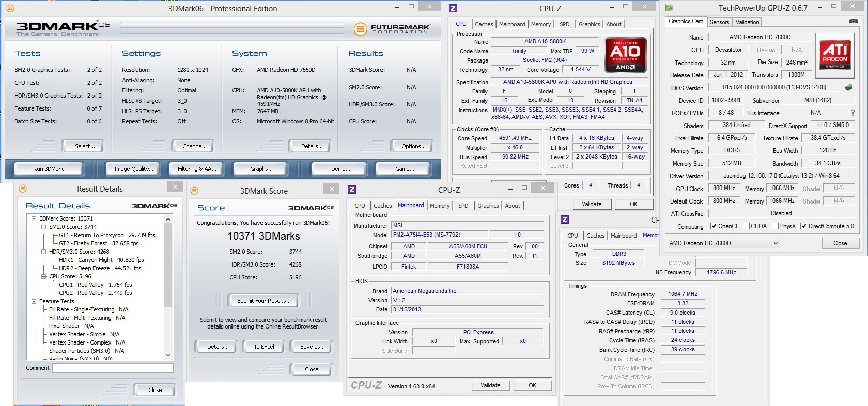This screenshot has height=406, width=868.
Task: Click the title icon of the CPU-Z Mainboard window
Action: tap(352, 190)
